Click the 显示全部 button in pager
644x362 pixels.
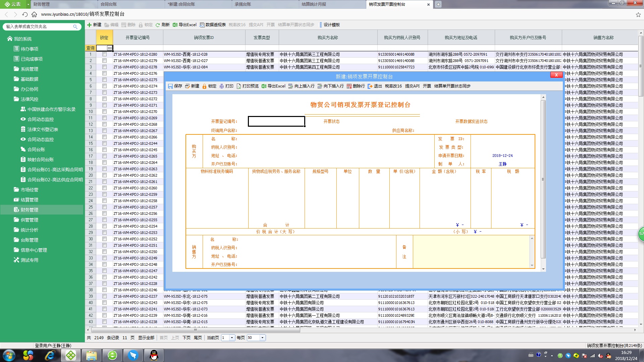(x=146, y=338)
